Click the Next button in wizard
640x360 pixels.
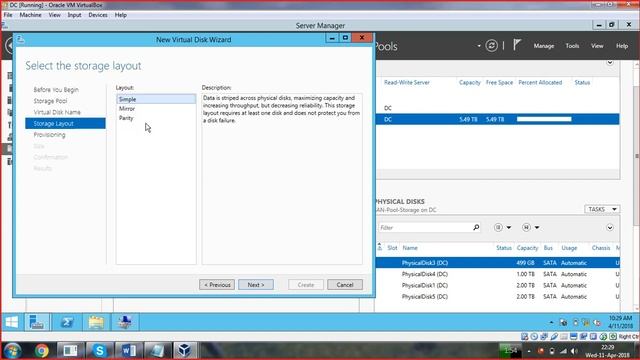coord(256,285)
